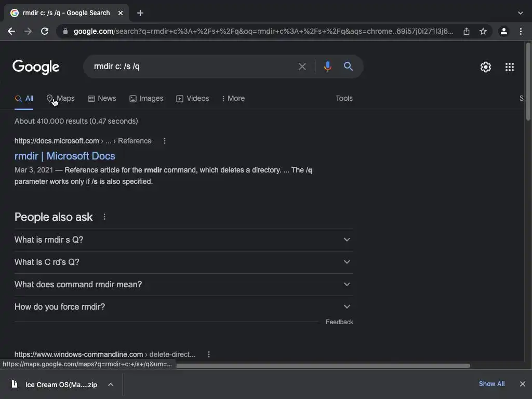Switch to the Videos tab
This screenshot has height=399, width=532.
click(192, 98)
